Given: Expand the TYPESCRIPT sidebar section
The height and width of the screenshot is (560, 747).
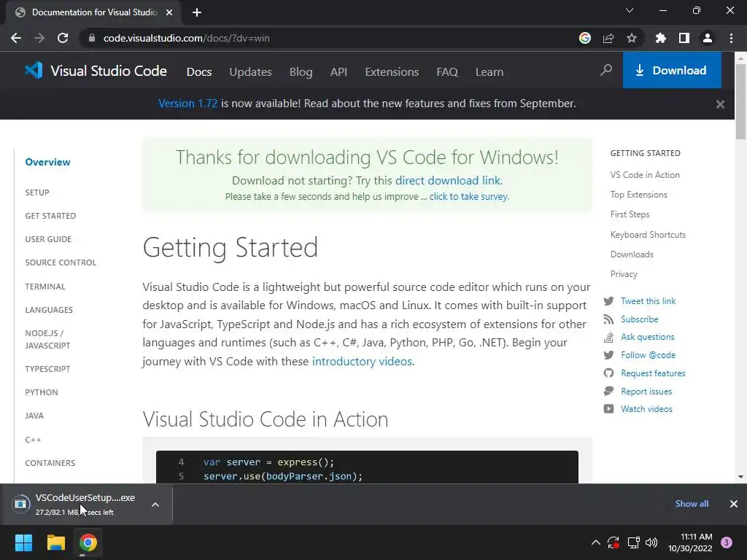Looking at the screenshot, I should click(47, 369).
